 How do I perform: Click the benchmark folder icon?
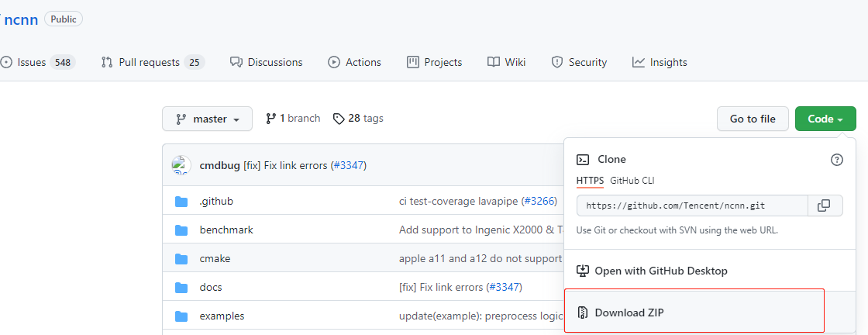(181, 230)
